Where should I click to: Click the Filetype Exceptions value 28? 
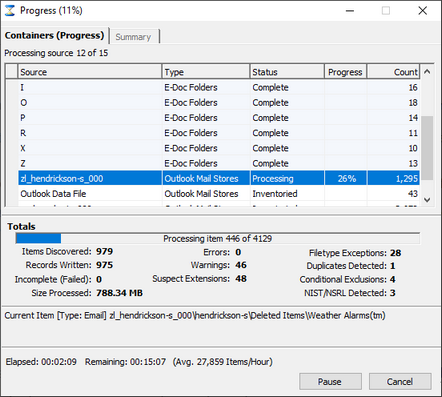(x=396, y=253)
